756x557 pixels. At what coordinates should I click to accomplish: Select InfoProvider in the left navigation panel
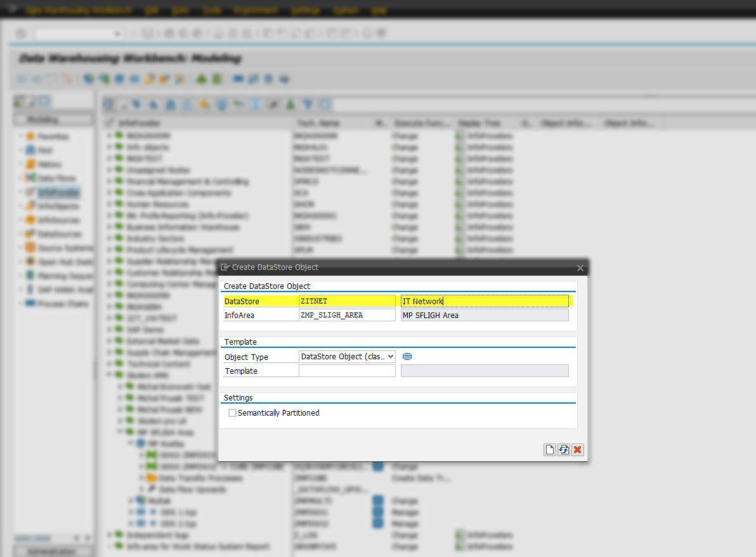point(58,193)
